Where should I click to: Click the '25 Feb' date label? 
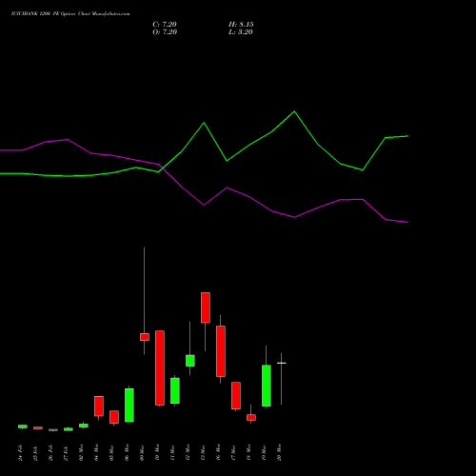[x=35, y=452]
